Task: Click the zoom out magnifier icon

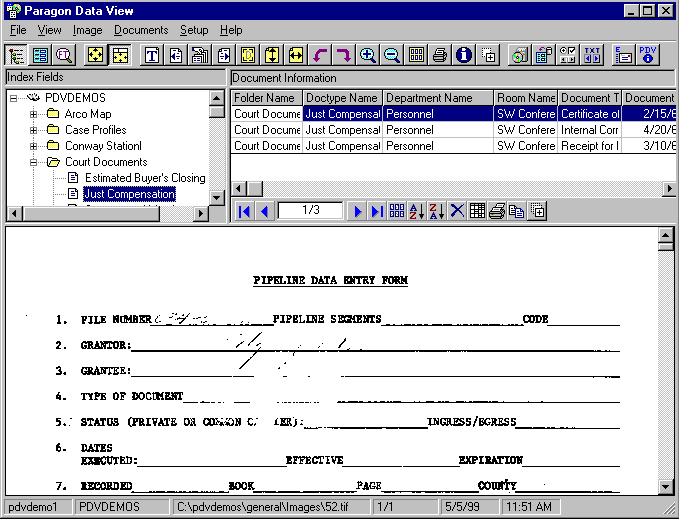Action: (x=392, y=55)
